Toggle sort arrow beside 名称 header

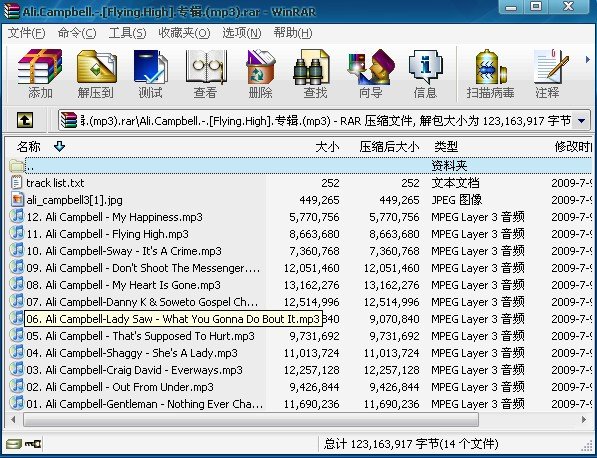59,146
